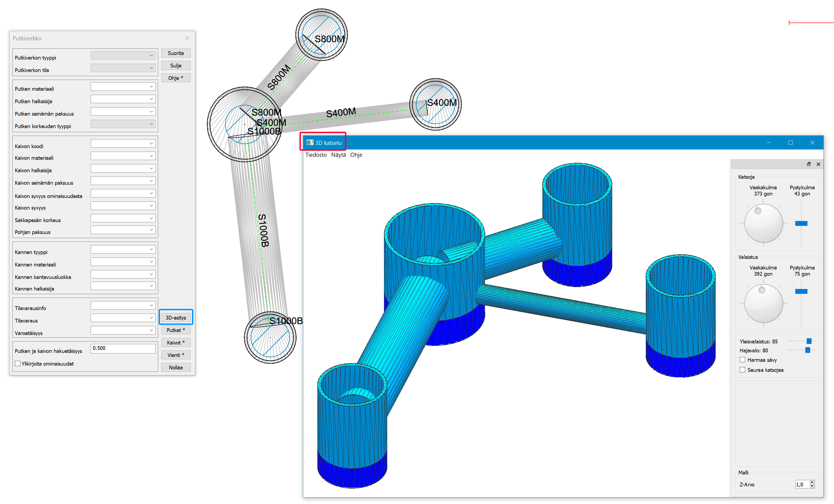Close the Putkiverkko dialog with X icon
834x504 pixels.
[187, 38]
